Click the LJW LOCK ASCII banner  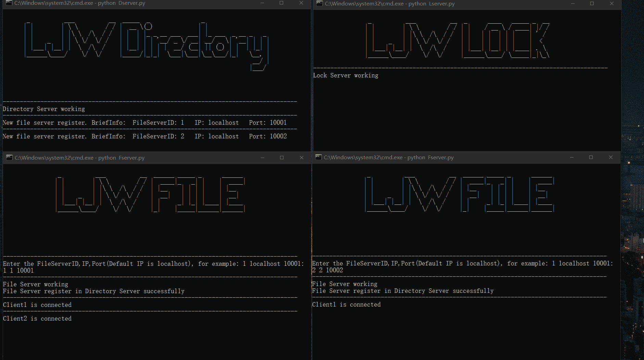click(x=458, y=40)
